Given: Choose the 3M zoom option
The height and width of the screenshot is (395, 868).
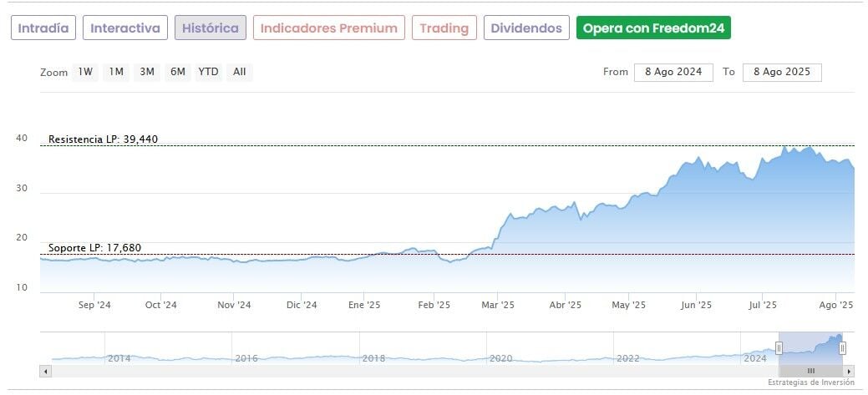Looking at the screenshot, I should tap(147, 72).
